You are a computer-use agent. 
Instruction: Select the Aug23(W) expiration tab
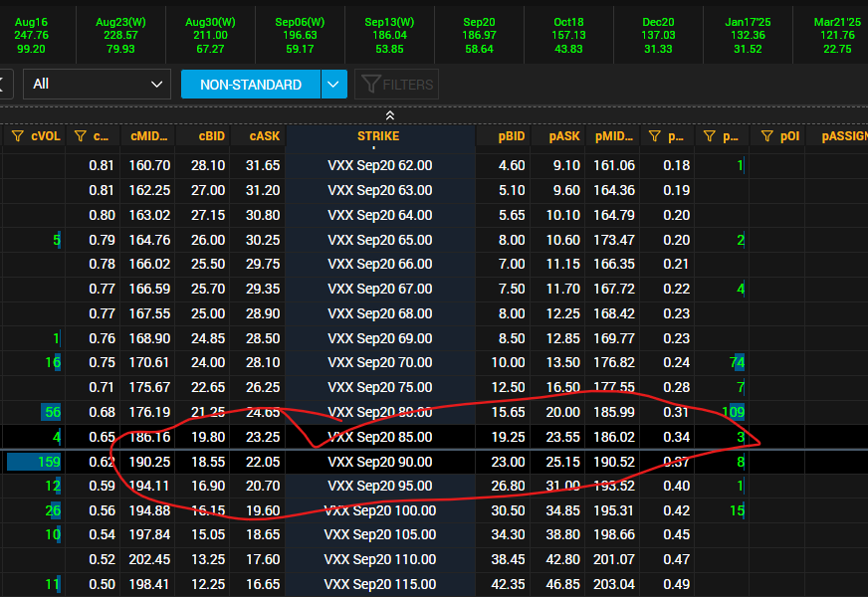[x=120, y=36]
